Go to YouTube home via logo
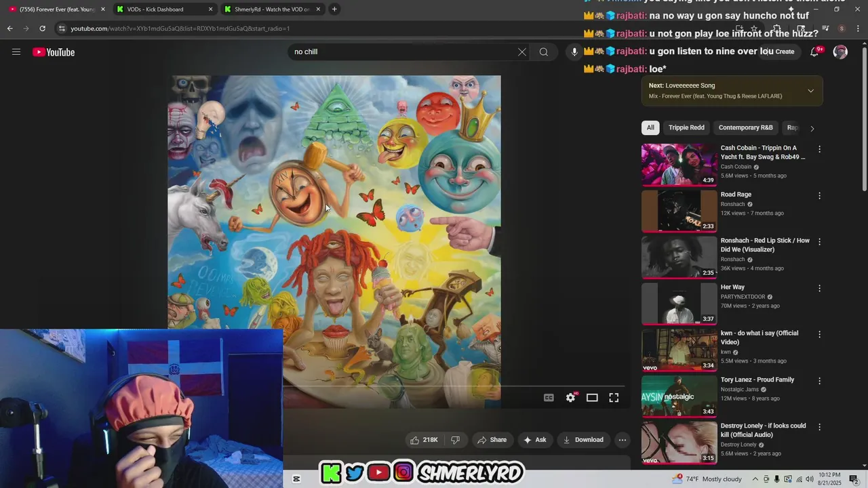868x488 pixels. click(54, 52)
